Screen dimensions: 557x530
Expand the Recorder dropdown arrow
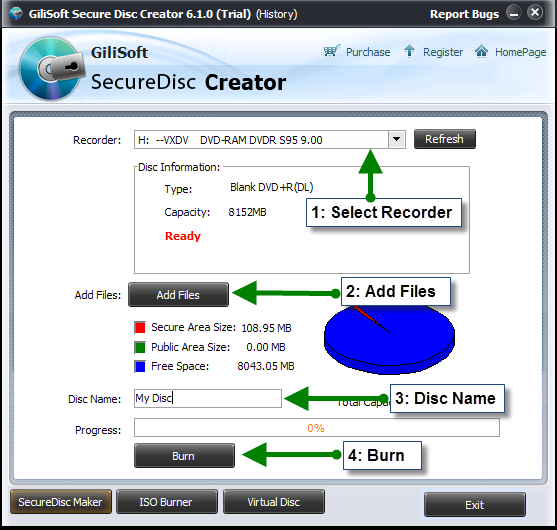[x=396, y=139]
